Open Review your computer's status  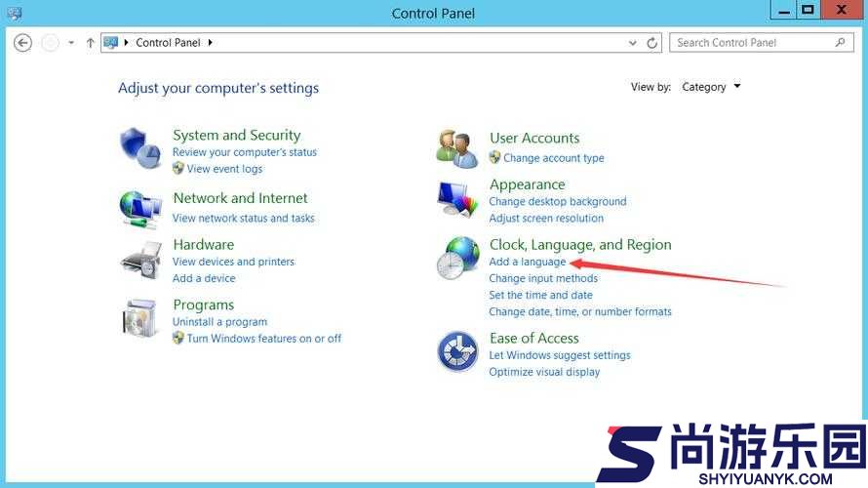(x=245, y=152)
